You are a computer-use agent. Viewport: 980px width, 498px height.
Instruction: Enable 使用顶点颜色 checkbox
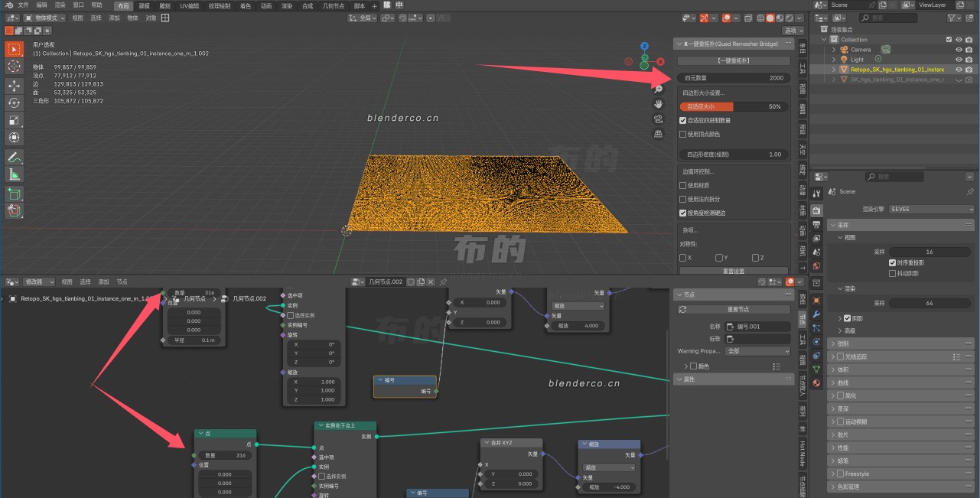point(683,134)
